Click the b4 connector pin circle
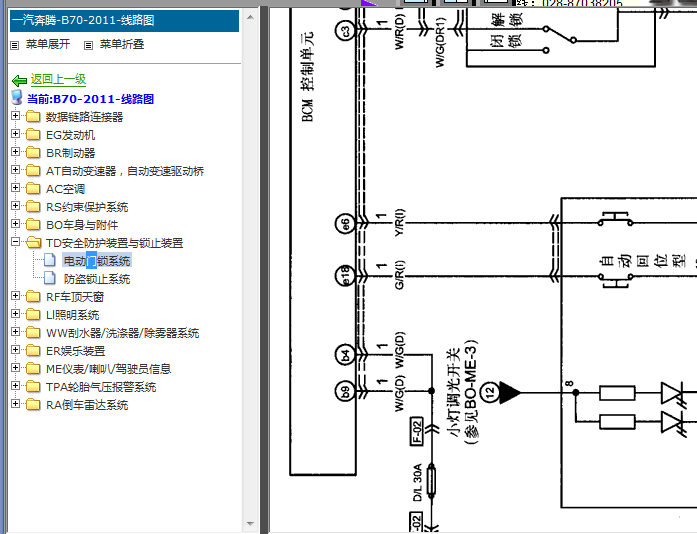697x534 pixels. 345,355
